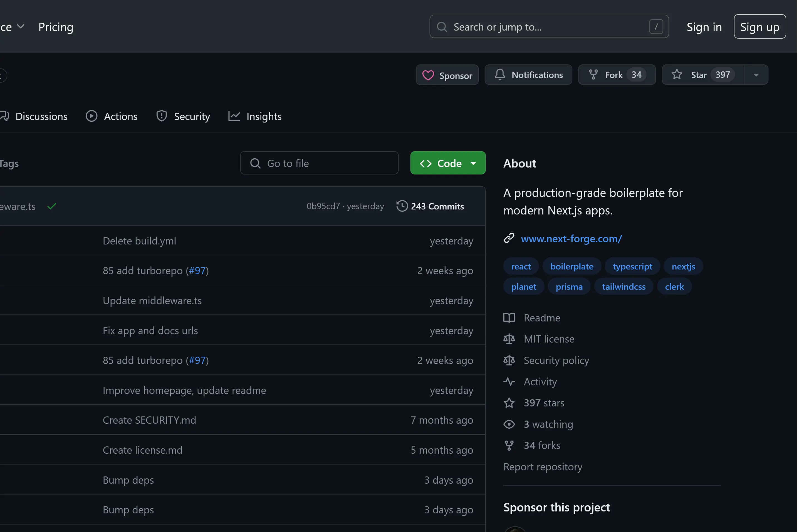The width and height of the screenshot is (799, 532).
Task: Open the green Code dropdown
Action: pyautogui.click(x=447, y=163)
